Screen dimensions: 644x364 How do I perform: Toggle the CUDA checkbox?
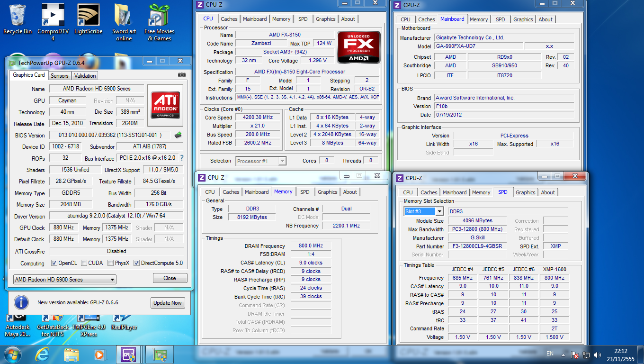click(84, 263)
